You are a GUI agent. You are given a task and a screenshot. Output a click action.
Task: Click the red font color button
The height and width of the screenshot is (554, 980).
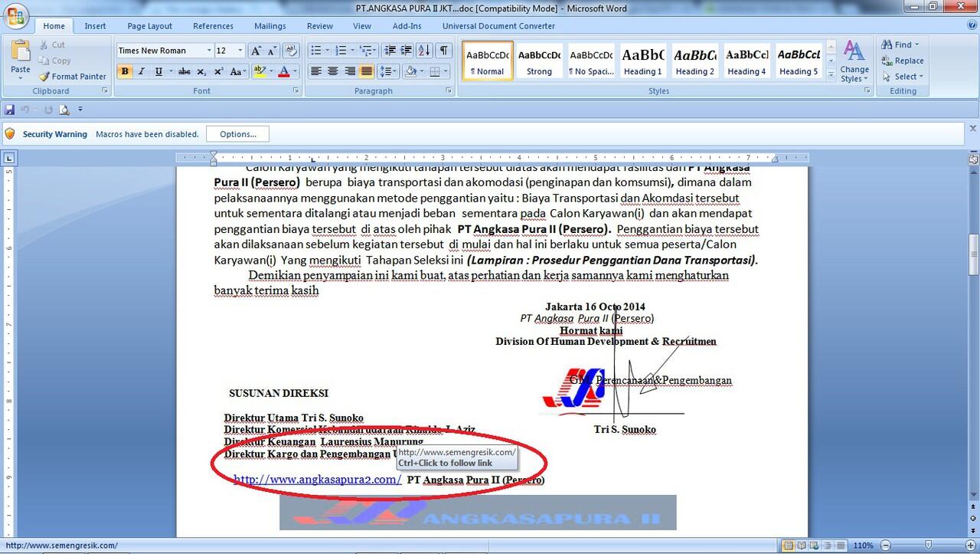(284, 71)
